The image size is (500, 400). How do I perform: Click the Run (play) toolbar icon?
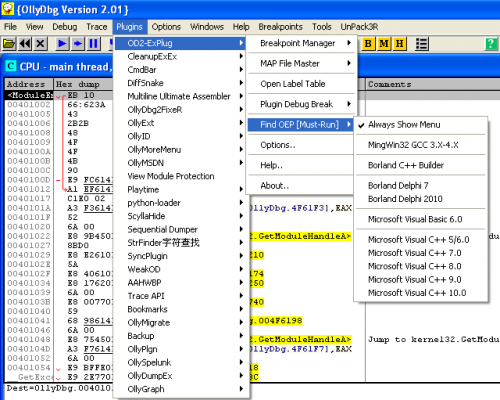tap(62, 44)
